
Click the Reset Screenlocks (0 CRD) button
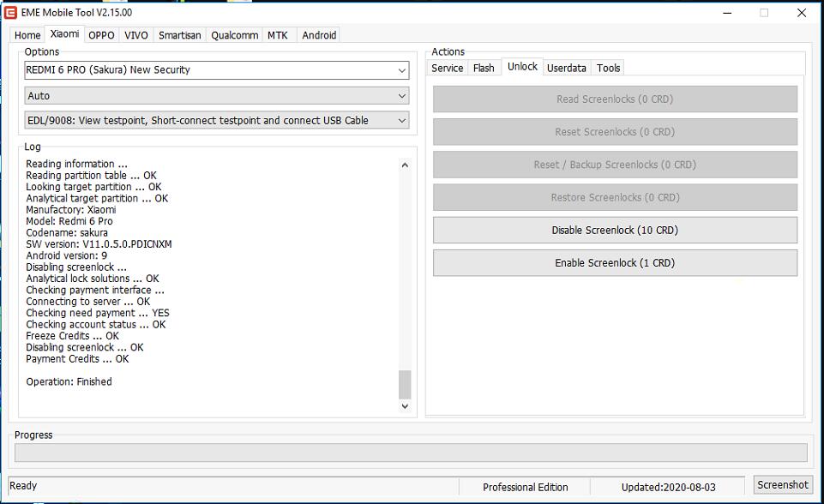(615, 132)
